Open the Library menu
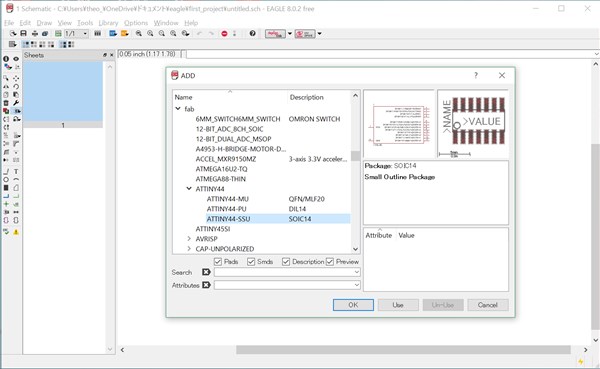 pos(108,23)
